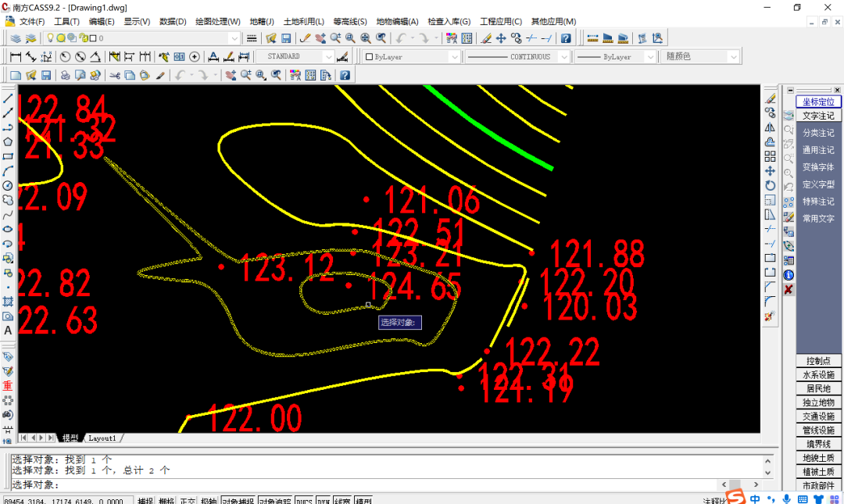Click the New drawing icon in third toolbar
This screenshot has height=504, width=844.
coord(16,75)
